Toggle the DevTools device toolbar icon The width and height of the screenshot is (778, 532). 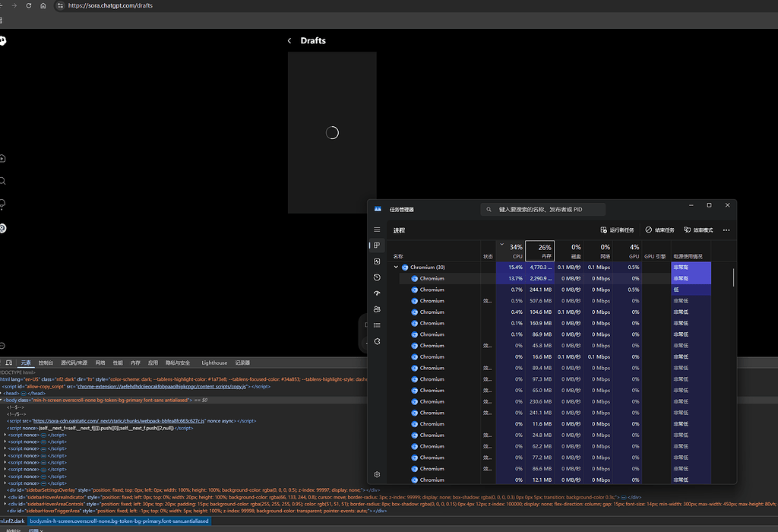point(9,363)
